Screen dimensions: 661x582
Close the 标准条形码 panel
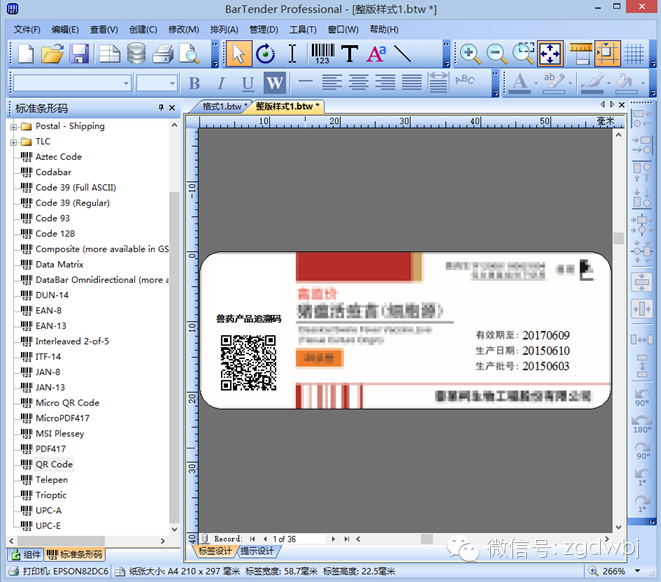(x=172, y=108)
